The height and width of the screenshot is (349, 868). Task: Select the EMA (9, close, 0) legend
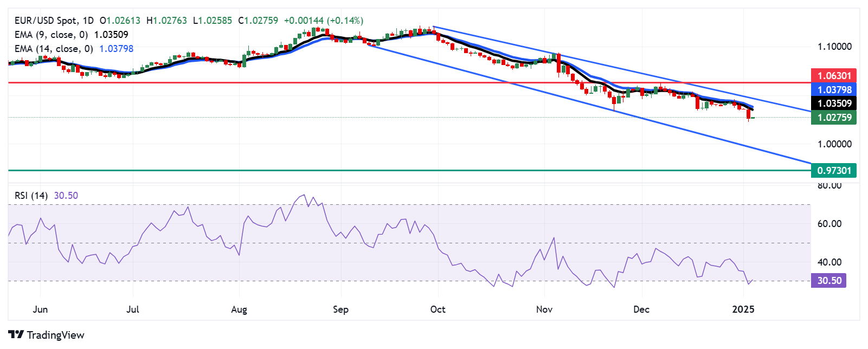[51, 35]
